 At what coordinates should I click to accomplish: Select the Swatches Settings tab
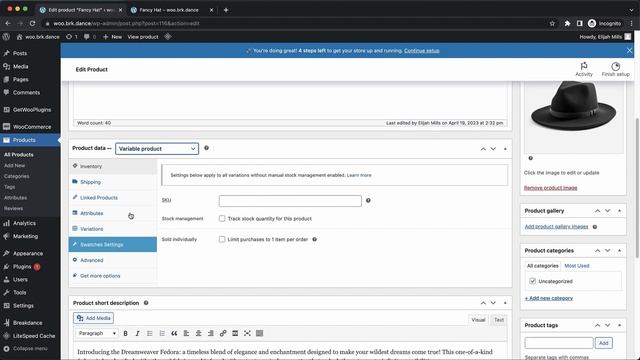[x=113, y=244]
